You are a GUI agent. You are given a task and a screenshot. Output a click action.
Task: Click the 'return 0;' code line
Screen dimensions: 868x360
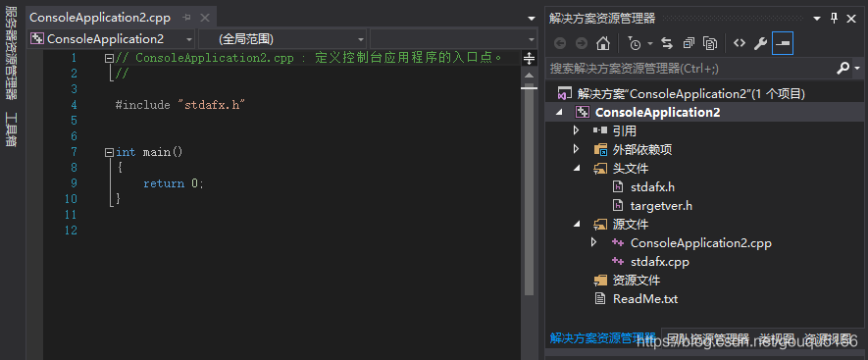coord(174,183)
